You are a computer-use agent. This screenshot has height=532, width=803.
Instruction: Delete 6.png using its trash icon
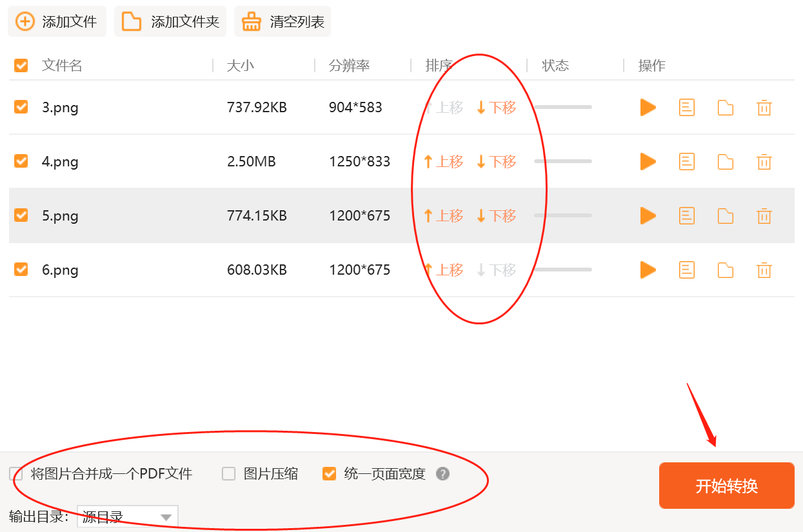(x=764, y=270)
